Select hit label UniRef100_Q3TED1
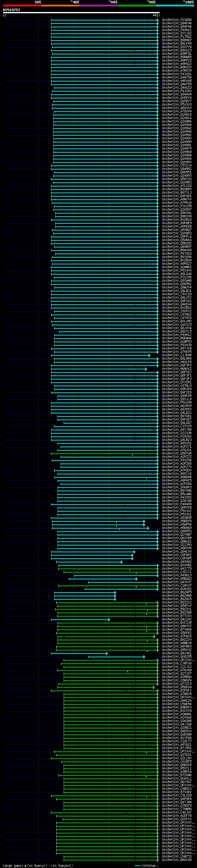Viewport: 197px width, 868px height. [177, 755]
